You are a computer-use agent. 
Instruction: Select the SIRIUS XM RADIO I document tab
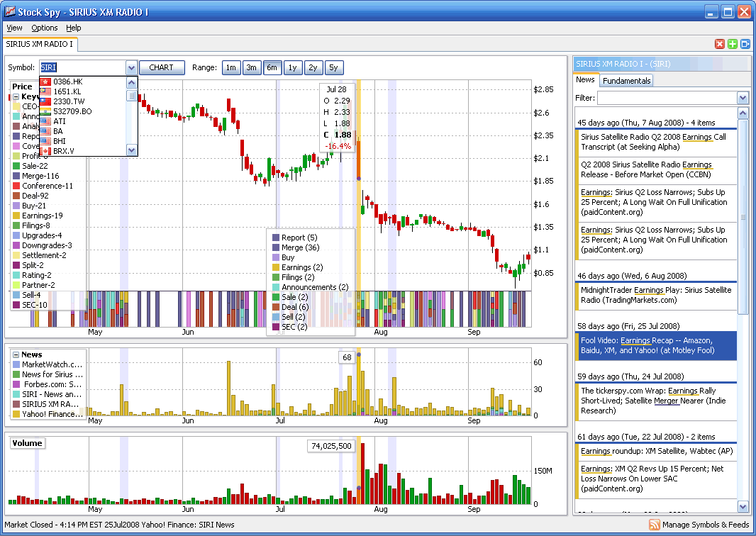tap(40, 44)
